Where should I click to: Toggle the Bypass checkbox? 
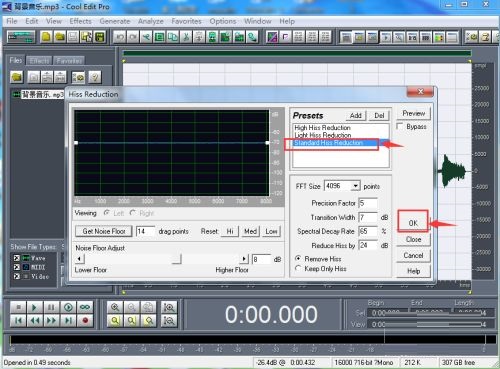click(400, 126)
